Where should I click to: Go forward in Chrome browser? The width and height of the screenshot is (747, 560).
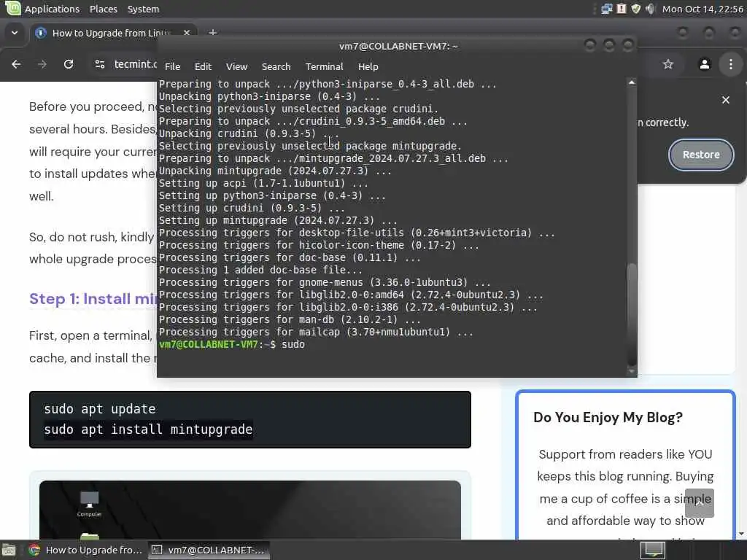[42, 64]
